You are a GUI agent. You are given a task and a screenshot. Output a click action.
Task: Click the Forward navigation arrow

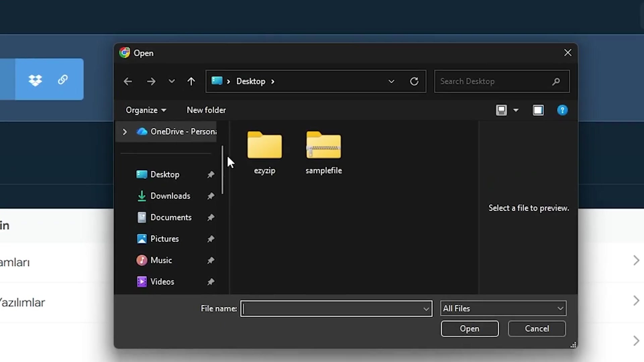tap(151, 81)
